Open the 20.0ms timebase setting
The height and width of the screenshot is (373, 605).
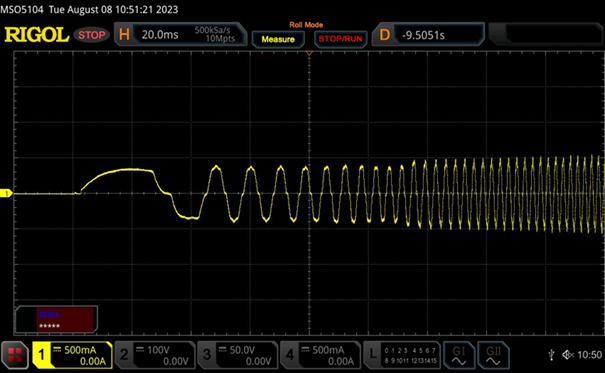[160, 35]
